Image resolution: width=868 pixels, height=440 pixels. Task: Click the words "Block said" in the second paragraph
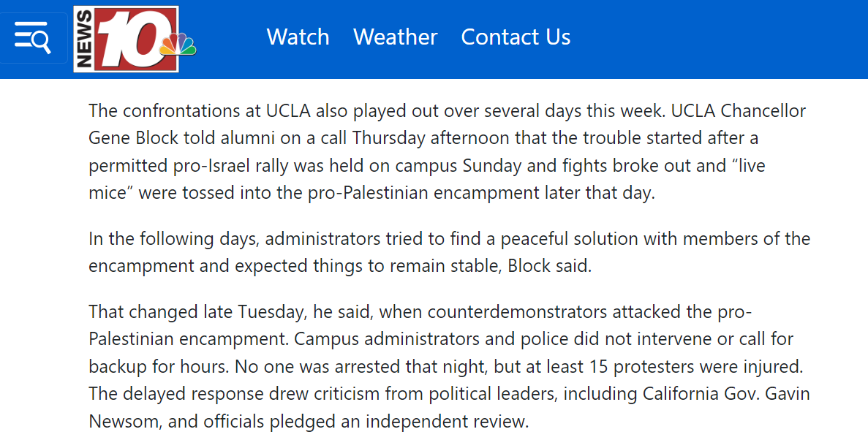pos(549,265)
